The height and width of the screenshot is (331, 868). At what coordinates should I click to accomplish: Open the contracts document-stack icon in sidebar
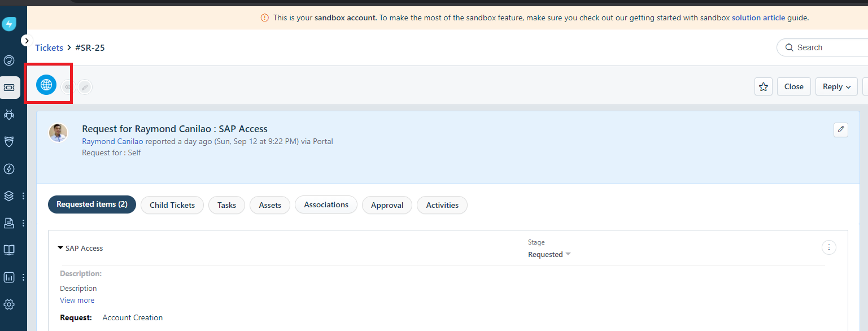click(x=9, y=223)
